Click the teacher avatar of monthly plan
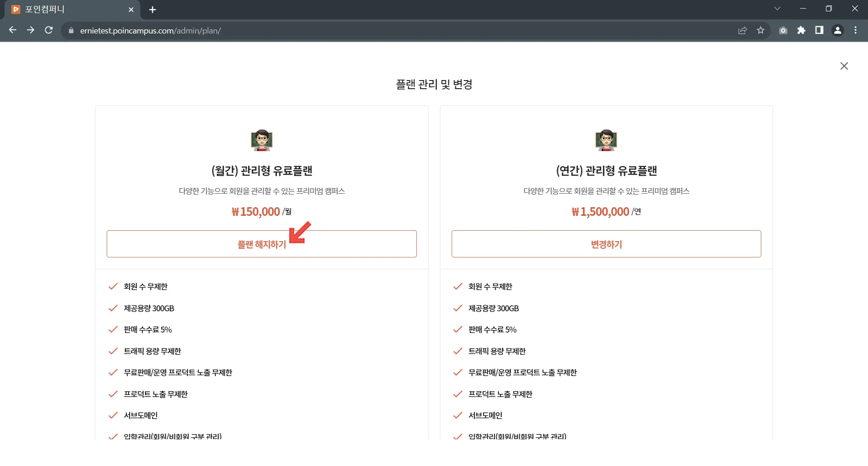 [x=262, y=140]
